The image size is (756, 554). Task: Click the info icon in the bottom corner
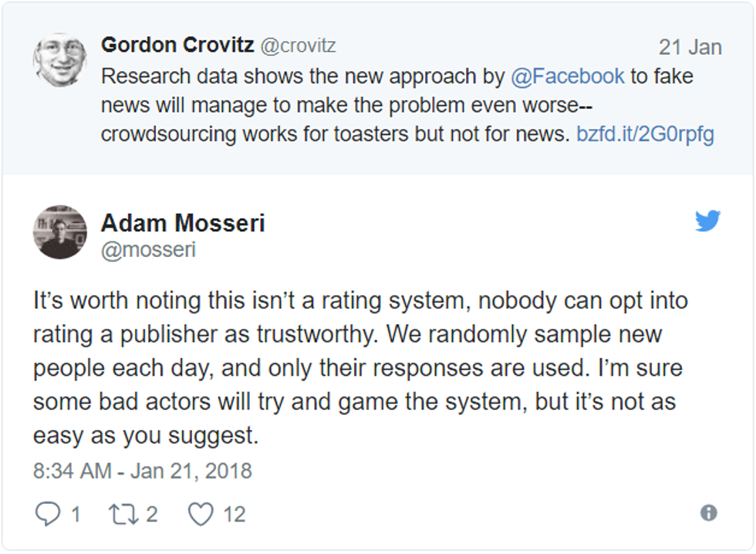tap(709, 512)
